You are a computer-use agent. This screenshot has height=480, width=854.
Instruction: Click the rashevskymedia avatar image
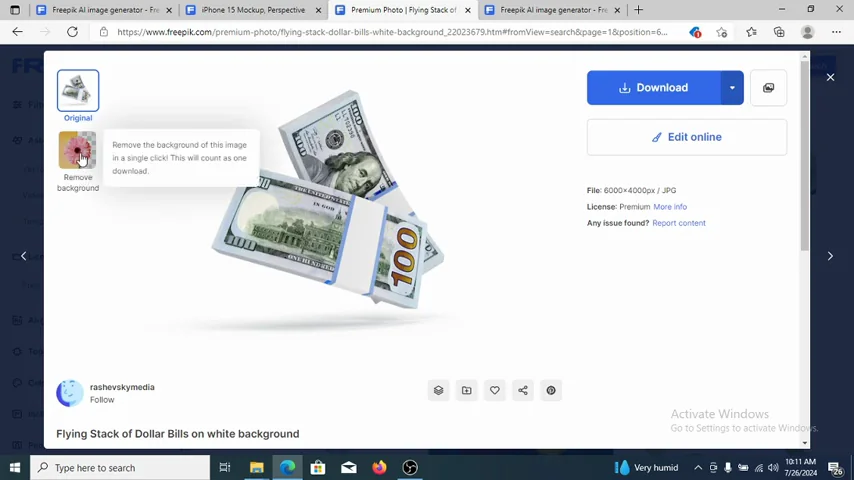pyautogui.click(x=70, y=393)
